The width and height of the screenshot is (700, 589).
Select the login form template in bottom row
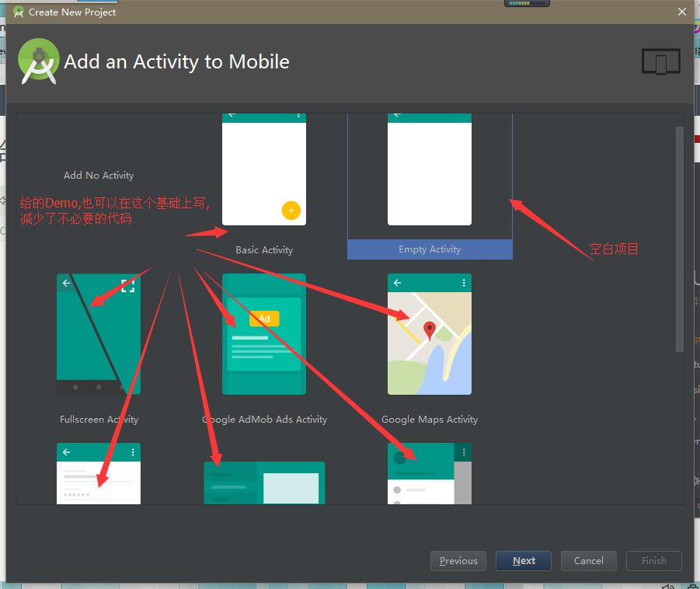(x=99, y=473)
